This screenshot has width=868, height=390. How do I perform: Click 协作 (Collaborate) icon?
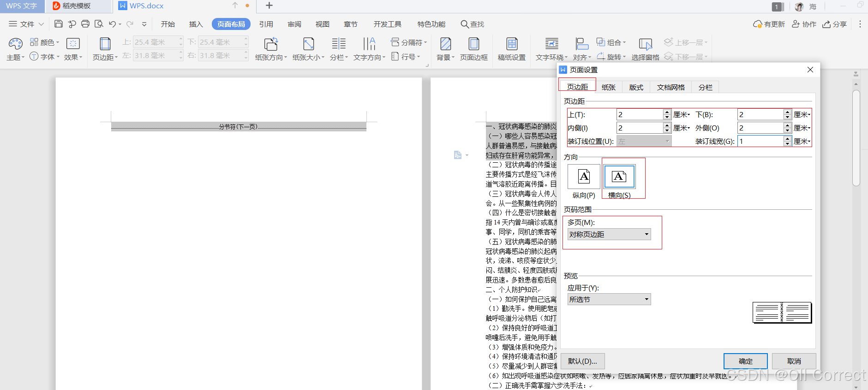[804, 24]
